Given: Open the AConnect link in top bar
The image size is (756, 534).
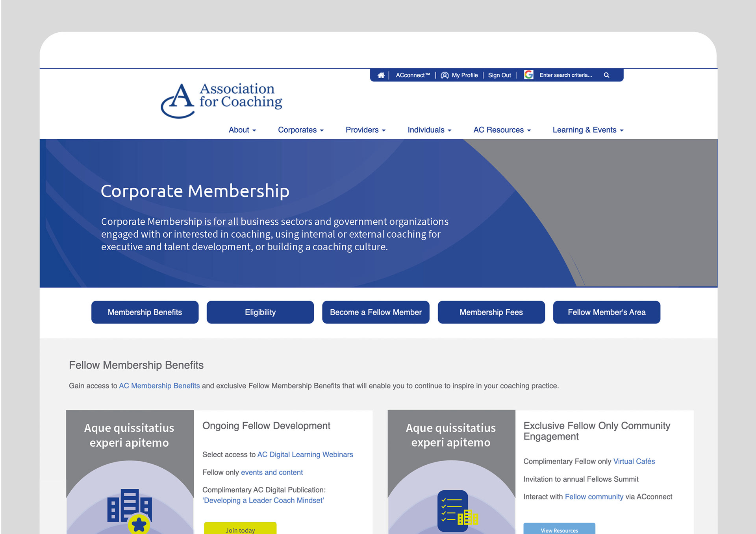Looking at the screenshot, I should click(412, 75).
